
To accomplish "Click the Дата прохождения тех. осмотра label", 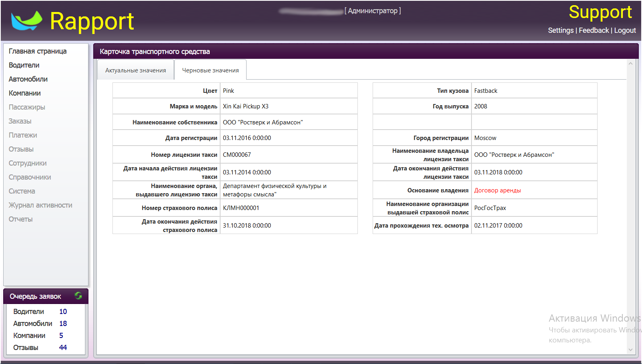I will 421,226.
